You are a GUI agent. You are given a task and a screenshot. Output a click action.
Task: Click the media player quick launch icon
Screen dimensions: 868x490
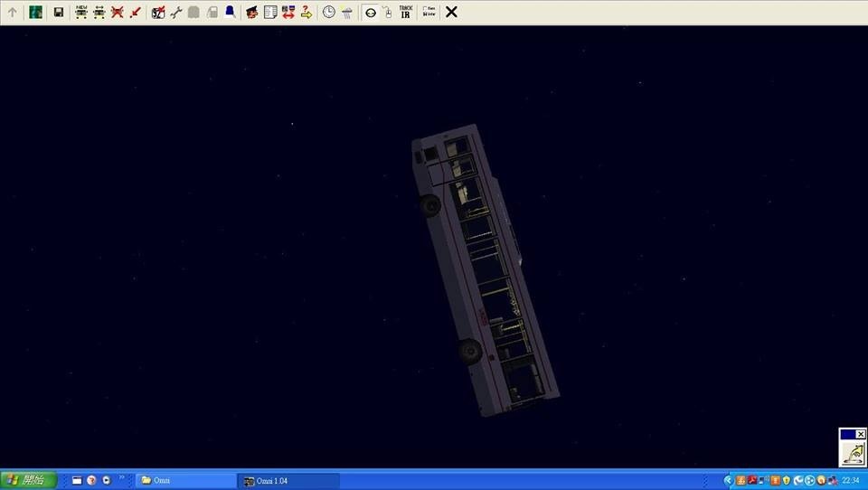(107, 481)
